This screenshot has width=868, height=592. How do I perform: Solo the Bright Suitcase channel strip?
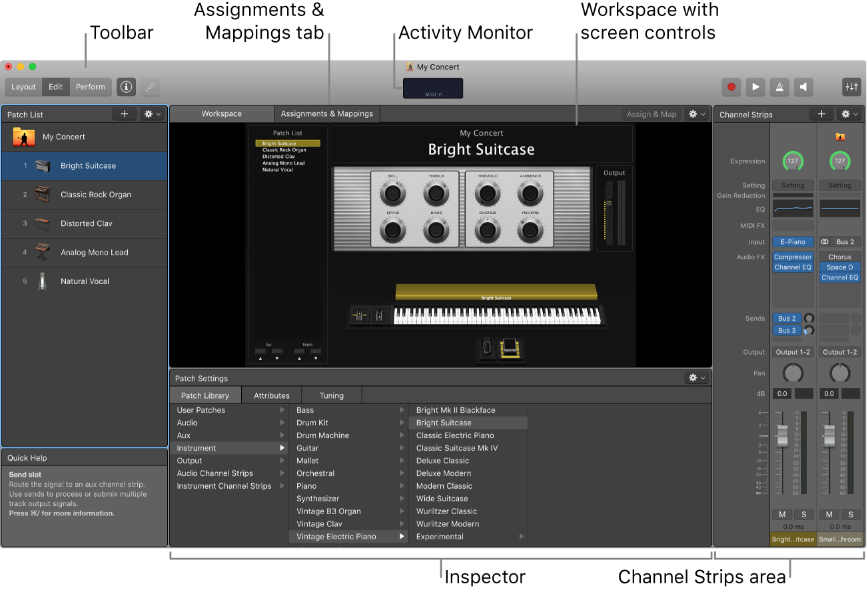[803, 514]
